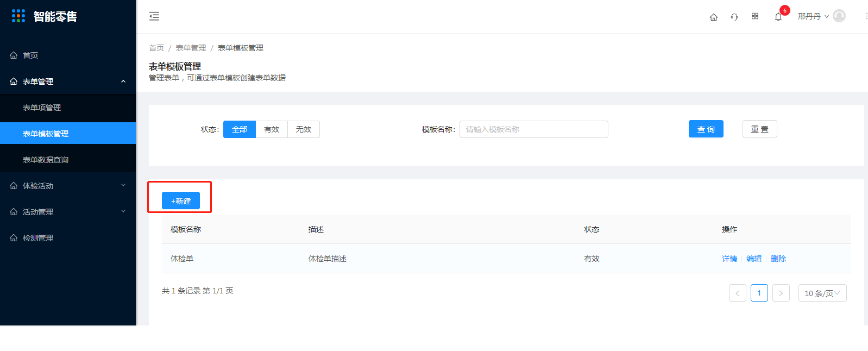868x351 pixels.
Task: Click 模板名称 column header
Action: [186, 229]
